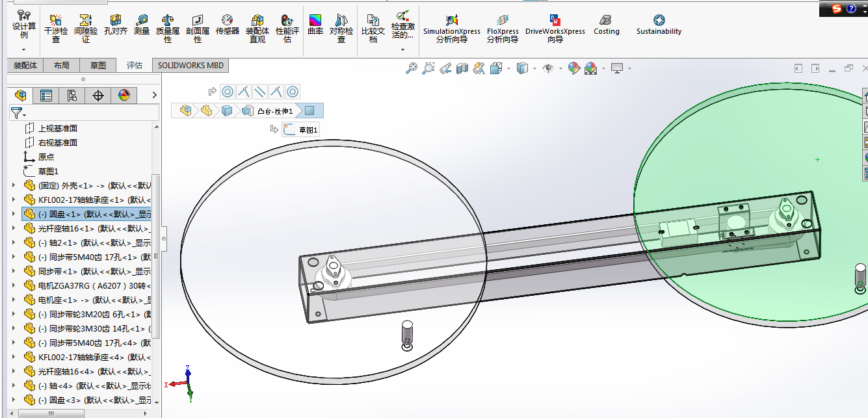Screen dimensions: 868x418
Task: Run 性能评估 performance evaluation
Action: [x=287, y=29]
